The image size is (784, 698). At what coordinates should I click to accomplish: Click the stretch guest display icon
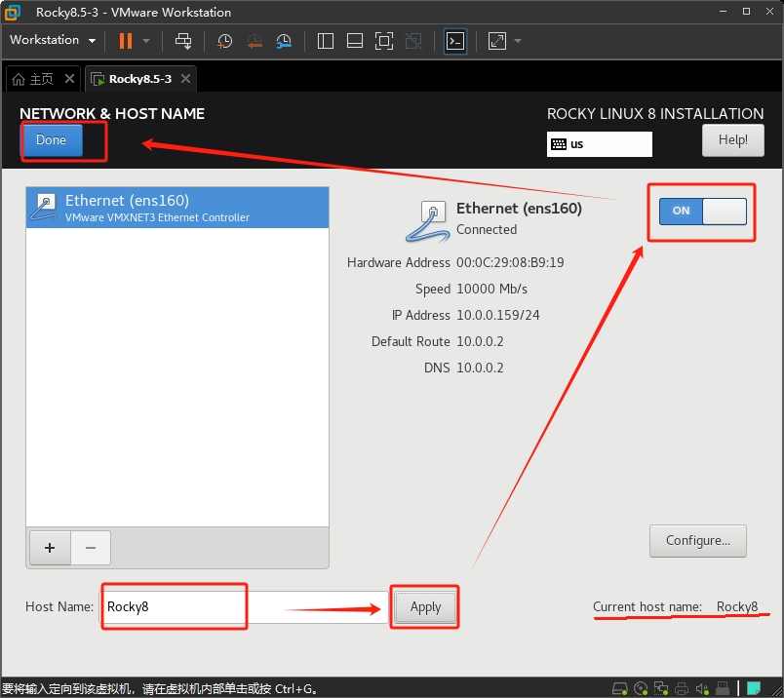coord(497,41)
